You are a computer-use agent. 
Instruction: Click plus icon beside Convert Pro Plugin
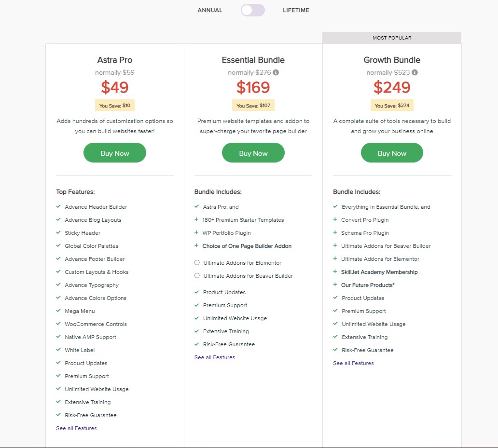tap(335, 219)
